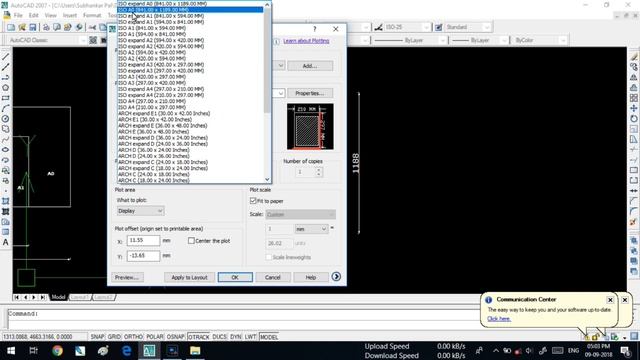Toggle POLAR tracking in status bar
Image resolution: width=640 pixels, height=360 pixels.
[155, 337]
